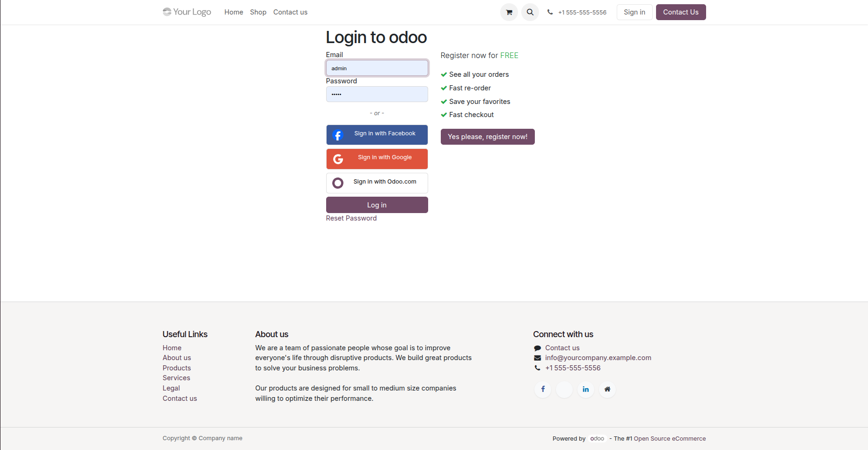The height and width of the screenshot is (450, 868).
Task: Focus the Password input field
Action: (377, 94)
